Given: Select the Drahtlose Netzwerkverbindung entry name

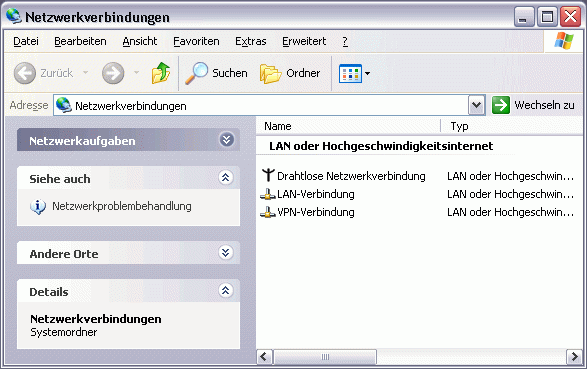Looking at the screenshot, I should pyautogui.click(x=351, y=176).
